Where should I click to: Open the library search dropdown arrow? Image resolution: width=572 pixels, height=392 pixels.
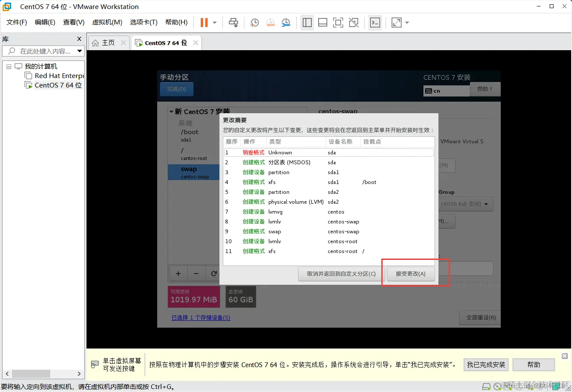click(79, 51)
